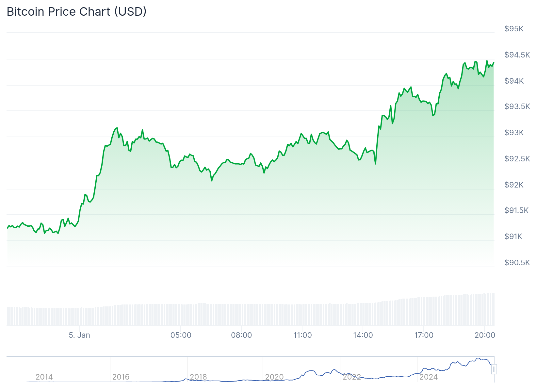Select the 14:00 time axis label
Image resolution: width=537 pixels, height=392 pixels.
(363, 335)
